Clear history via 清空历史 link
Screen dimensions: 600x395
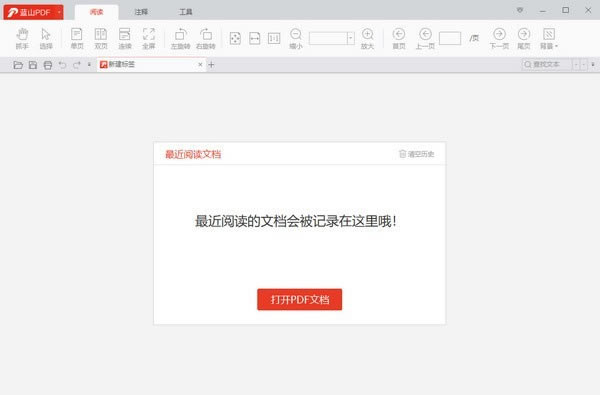(416, 154)
